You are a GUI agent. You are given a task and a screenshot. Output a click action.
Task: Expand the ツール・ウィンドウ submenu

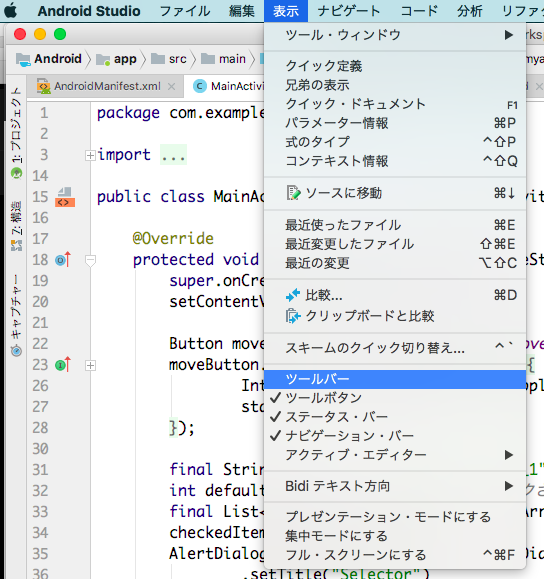point(395,35)
